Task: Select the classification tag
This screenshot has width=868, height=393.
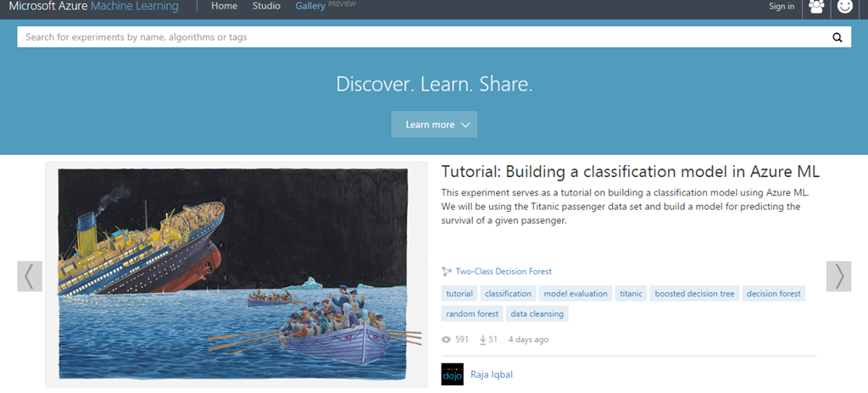Action: [509, 294]
